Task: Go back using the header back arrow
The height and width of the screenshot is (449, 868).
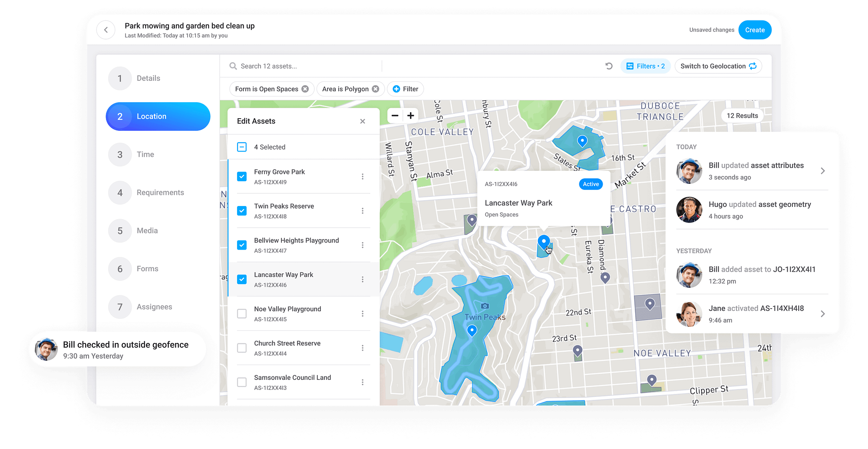Action: (106, 30)
